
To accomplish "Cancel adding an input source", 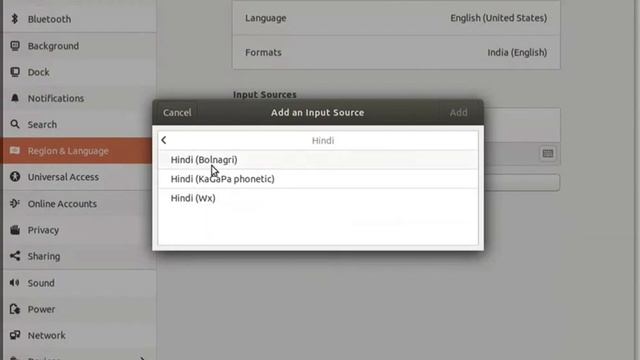I will [x=177, y=112].
